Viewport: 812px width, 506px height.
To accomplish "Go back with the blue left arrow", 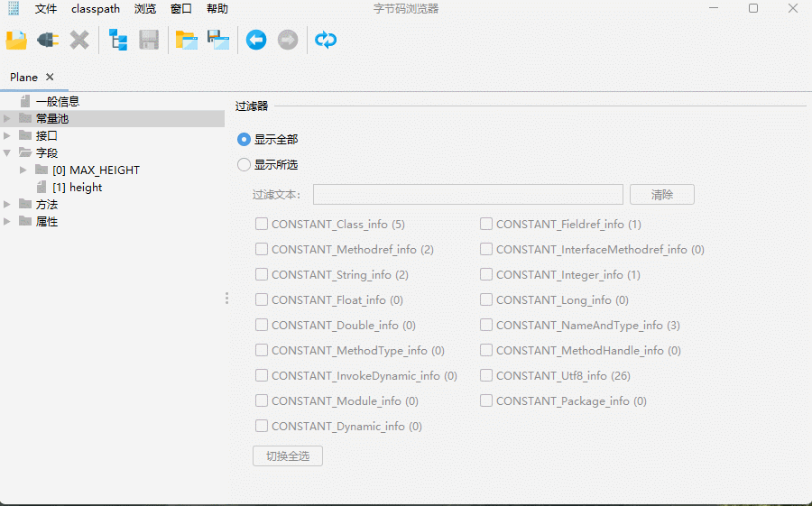I will 256,40.
